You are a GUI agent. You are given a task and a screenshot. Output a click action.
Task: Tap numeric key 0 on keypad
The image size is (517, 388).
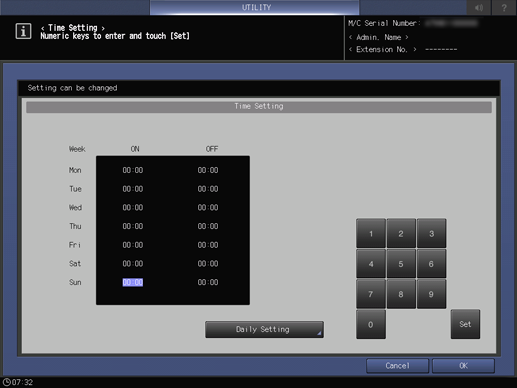point(371,324)
